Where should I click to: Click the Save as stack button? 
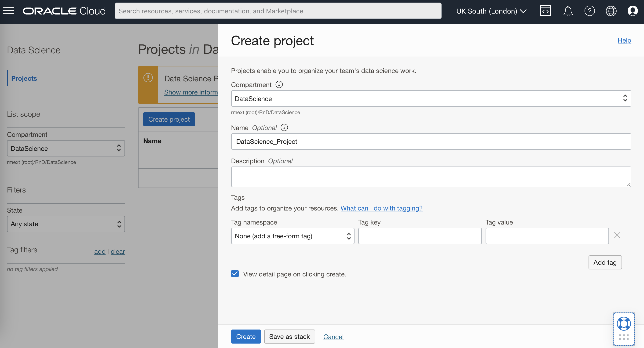tap(289, 336)
